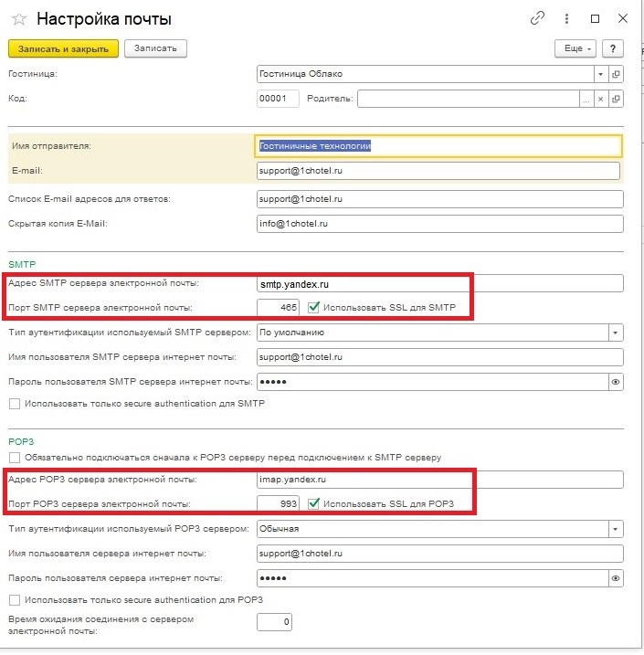Click hidden copy field info@1chotel.ru
The image size is (644, 655).
(439, 224)
